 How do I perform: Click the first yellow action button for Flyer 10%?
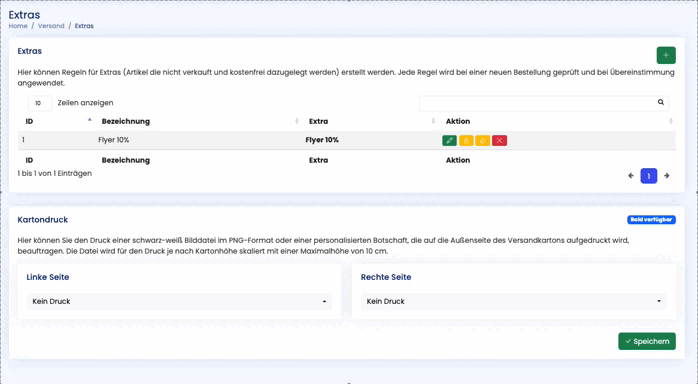[x=466, y=141]
